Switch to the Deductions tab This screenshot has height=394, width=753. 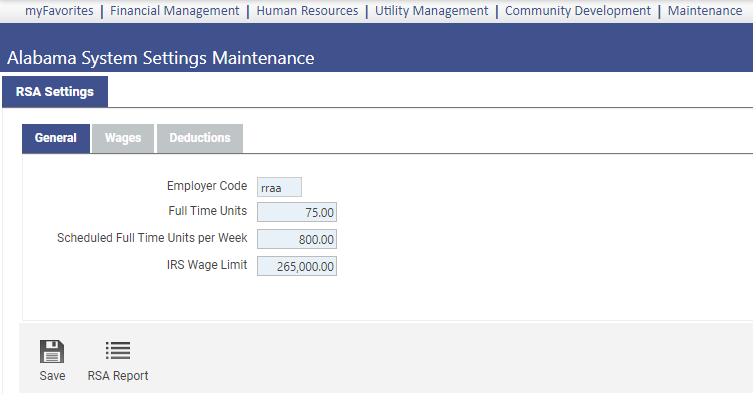(200, 138)
